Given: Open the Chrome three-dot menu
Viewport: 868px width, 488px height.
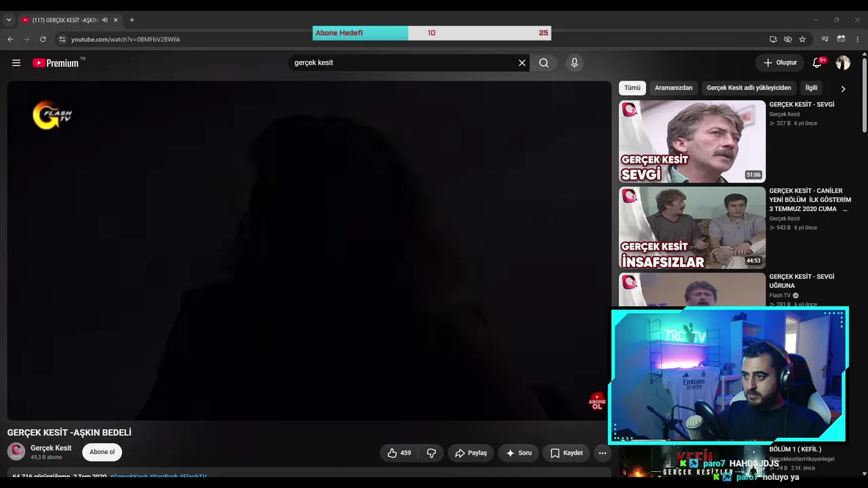Looking at the screenshot, I should click(x=858, y=39).
